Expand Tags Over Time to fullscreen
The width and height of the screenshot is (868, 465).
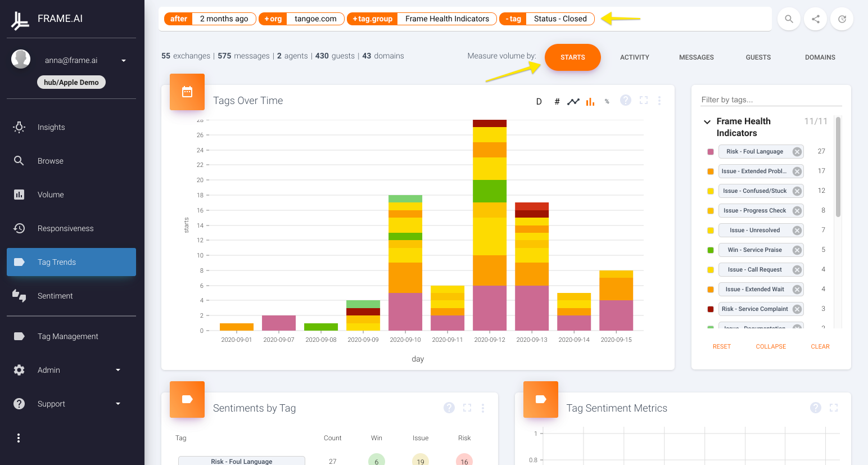pyautogui.click(x=644, y=100)
